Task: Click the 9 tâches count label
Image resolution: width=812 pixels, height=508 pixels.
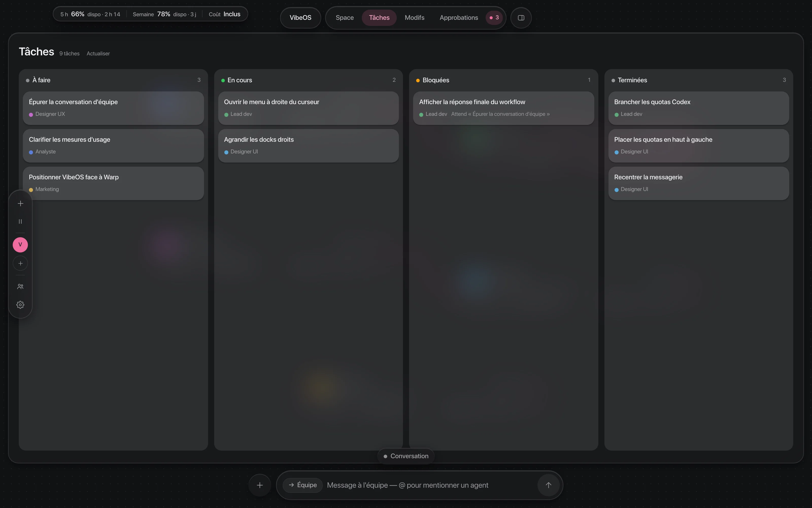Action: (x=70, y=53)
